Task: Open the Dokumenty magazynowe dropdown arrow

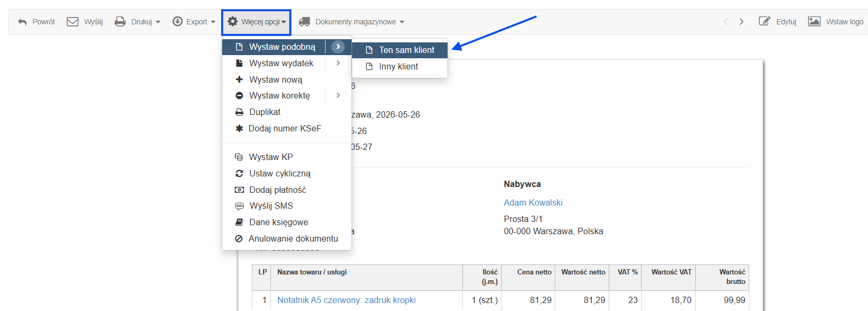Action: point(402,22)
